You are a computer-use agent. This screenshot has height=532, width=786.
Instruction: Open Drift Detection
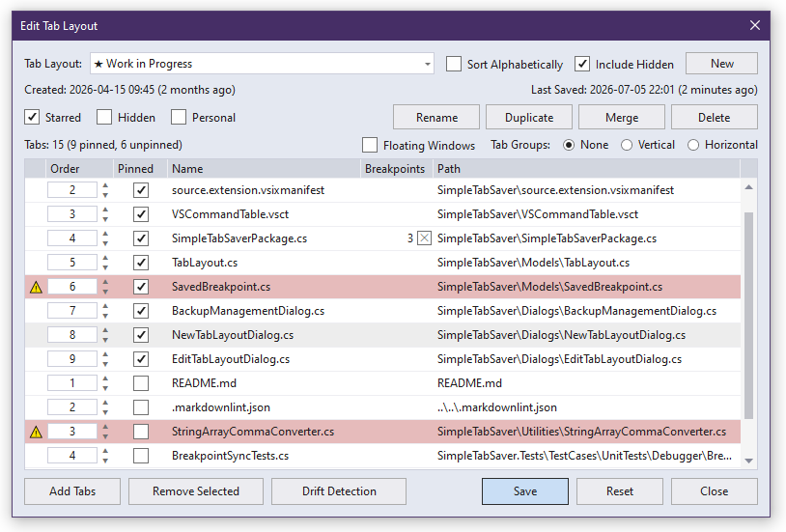click(x=339, y=491)
